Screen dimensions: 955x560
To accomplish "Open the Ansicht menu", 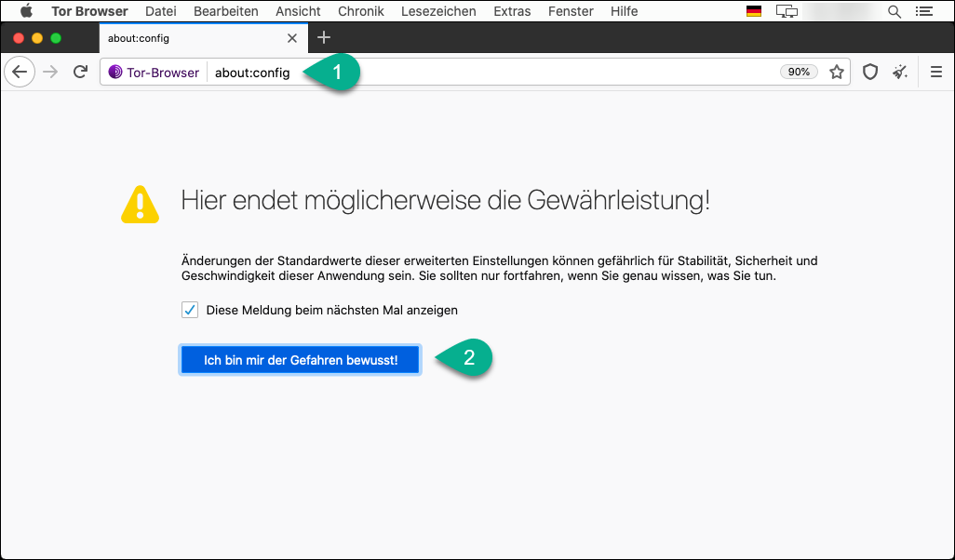I will (x=298, y=11).
